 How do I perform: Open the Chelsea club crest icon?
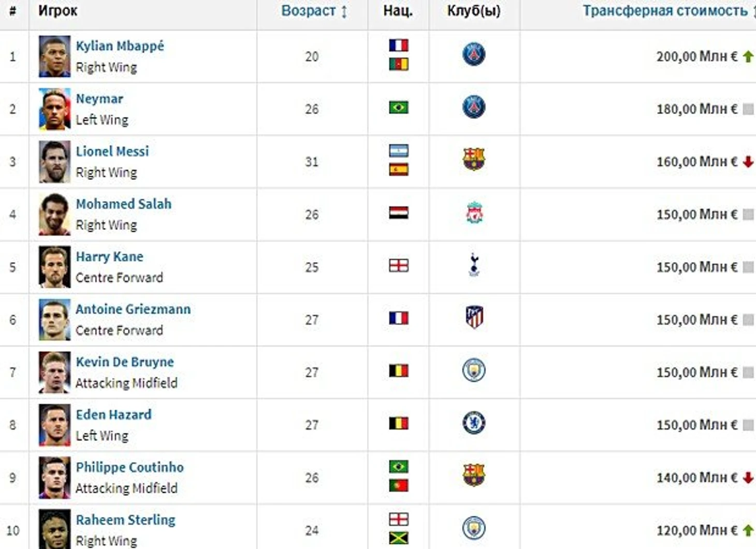(x=474, y=423)
